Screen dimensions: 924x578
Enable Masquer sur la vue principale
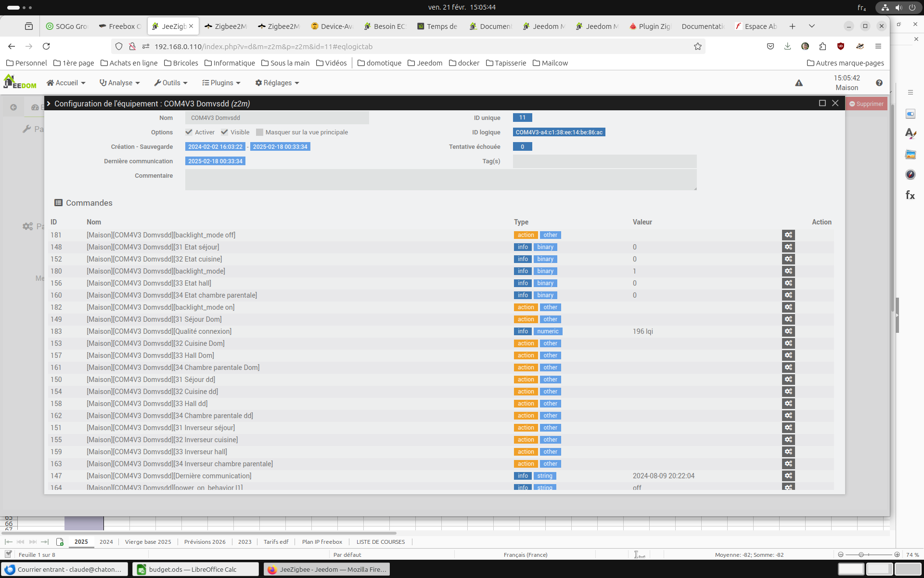coord(260,132)
